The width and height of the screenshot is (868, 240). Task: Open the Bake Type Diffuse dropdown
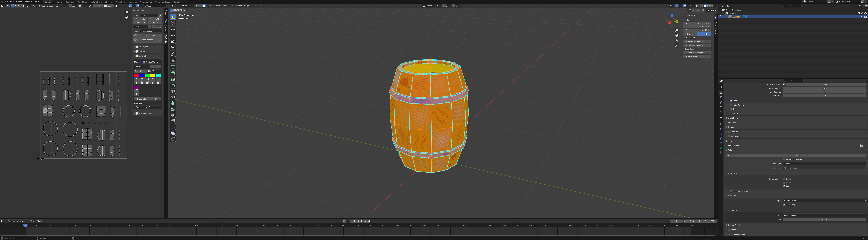[824, 164]
